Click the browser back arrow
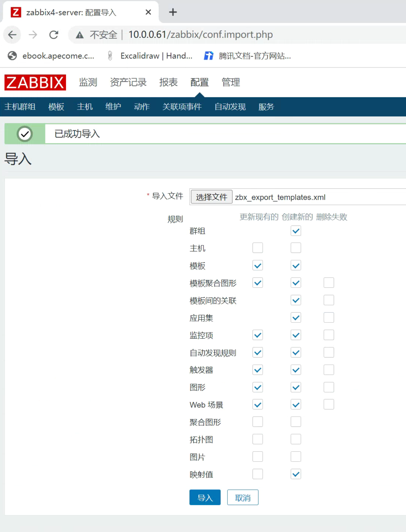Screen dimensions: 406x532 (x=12, y=35)
